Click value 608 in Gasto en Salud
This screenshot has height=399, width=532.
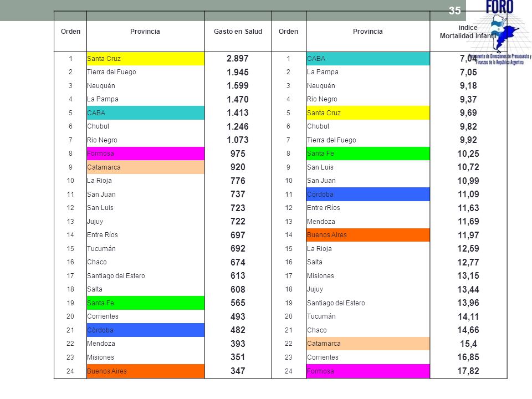coord(238,289)
